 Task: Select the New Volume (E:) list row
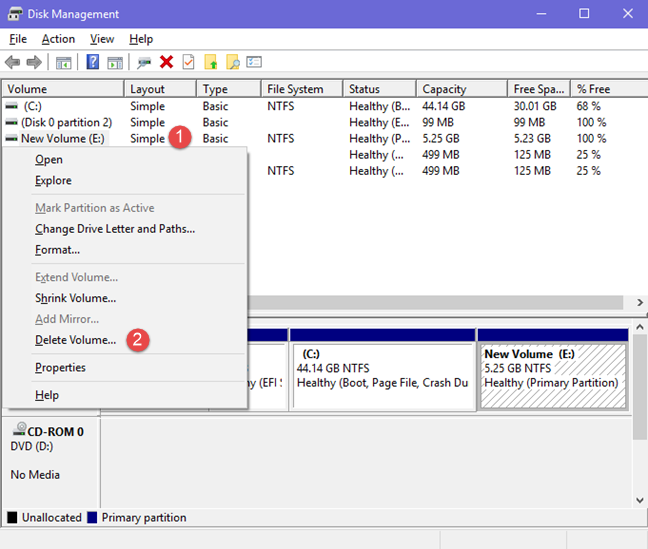pos(324,138)
